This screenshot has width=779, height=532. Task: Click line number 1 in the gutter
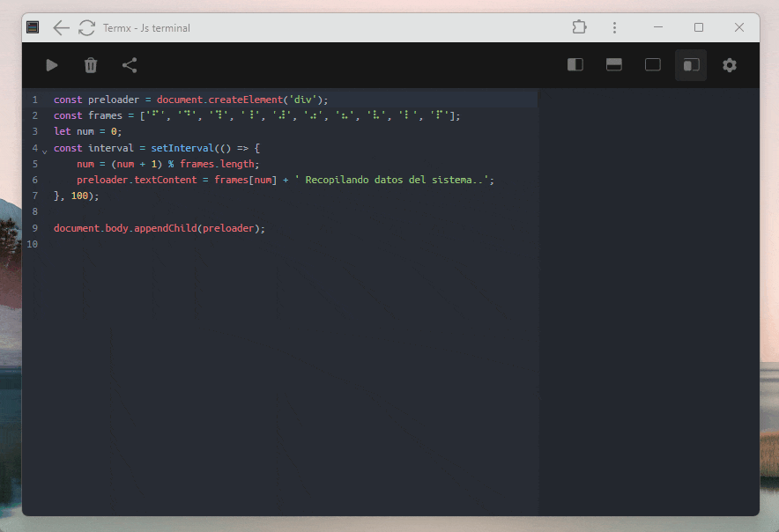point(34,100)
